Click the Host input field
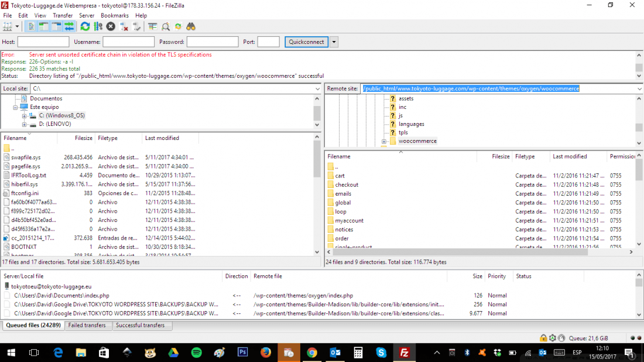This screenshot has width=644, height=362. [x=43, y=42]
